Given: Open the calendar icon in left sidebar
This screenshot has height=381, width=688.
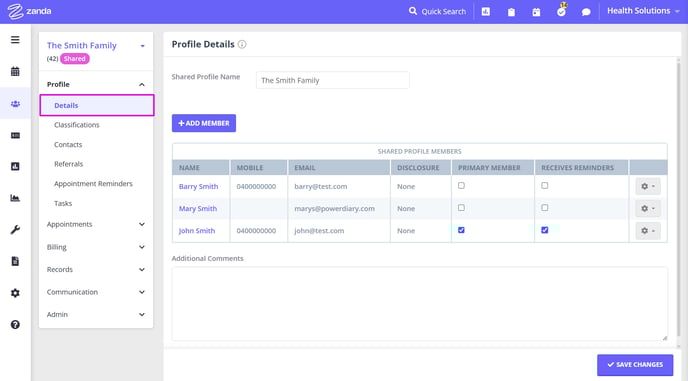Looking at the screenshot, I should click(15, 71).
